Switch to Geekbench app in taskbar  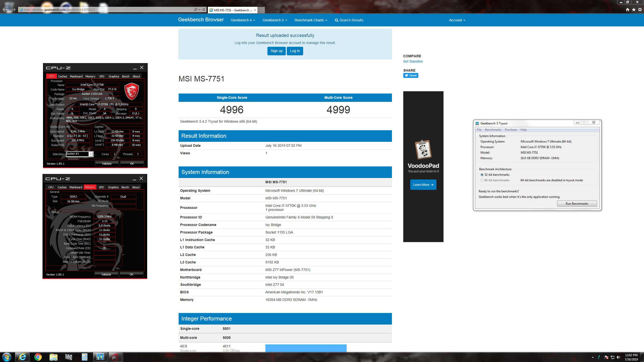pos(100,357)
